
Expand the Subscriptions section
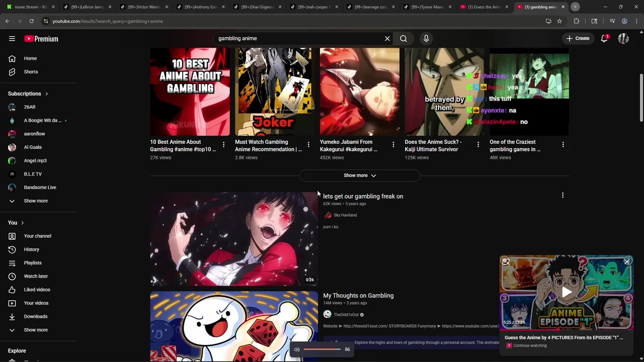point(28,94)
